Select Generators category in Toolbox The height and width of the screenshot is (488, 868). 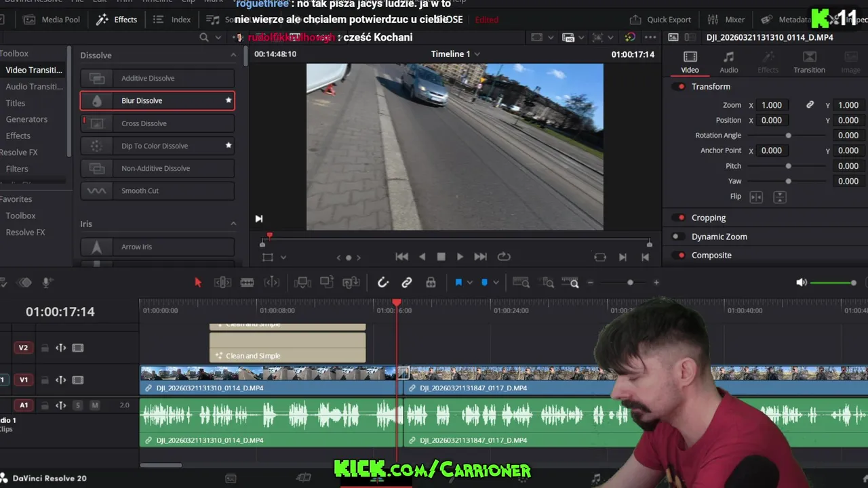26,119
